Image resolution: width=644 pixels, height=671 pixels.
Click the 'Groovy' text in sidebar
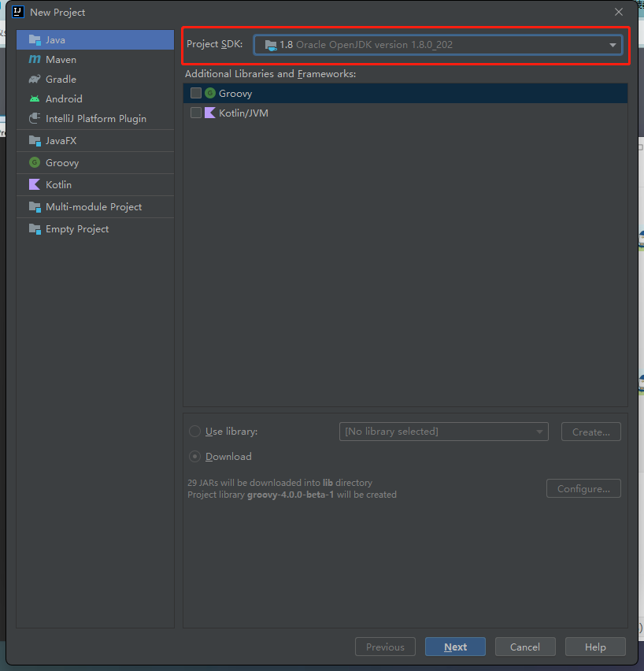click(x=62, y=163)
